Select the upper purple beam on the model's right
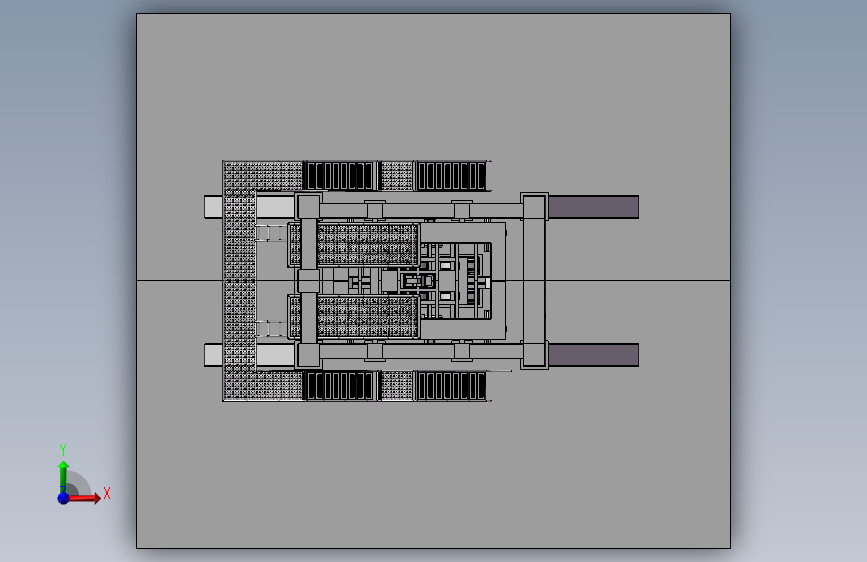Image resolution: width=867 pixels, height=562 pixels. tap(593, 207)
